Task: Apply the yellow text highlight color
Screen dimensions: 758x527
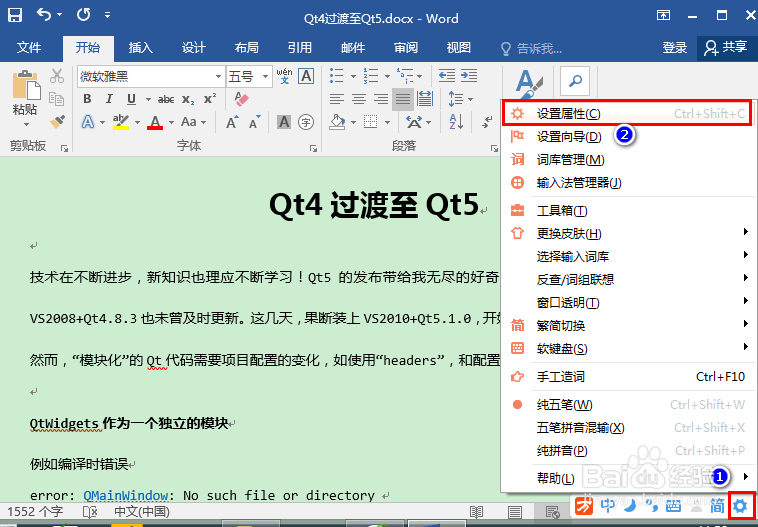Action: tap(120, 122)
